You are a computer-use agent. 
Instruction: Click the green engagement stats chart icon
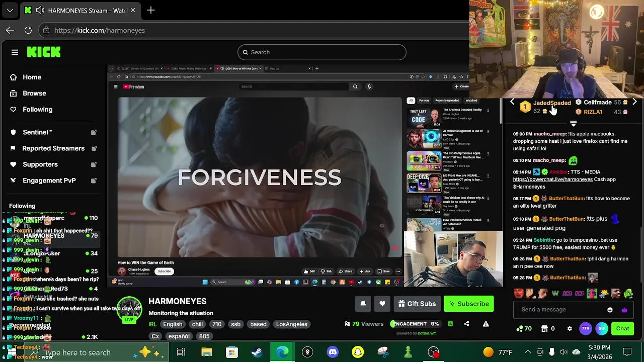(x=450, y=324)
